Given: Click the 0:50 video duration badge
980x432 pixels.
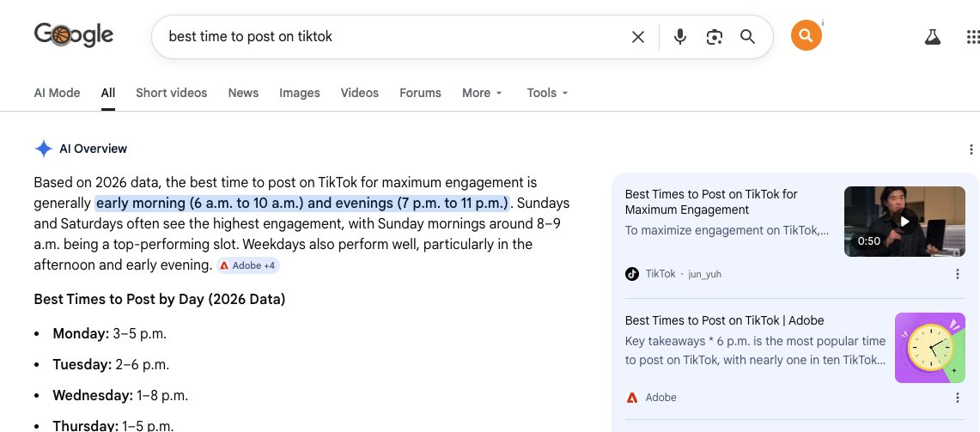Looking at the screenshot, I should click(x=868, y=241).
